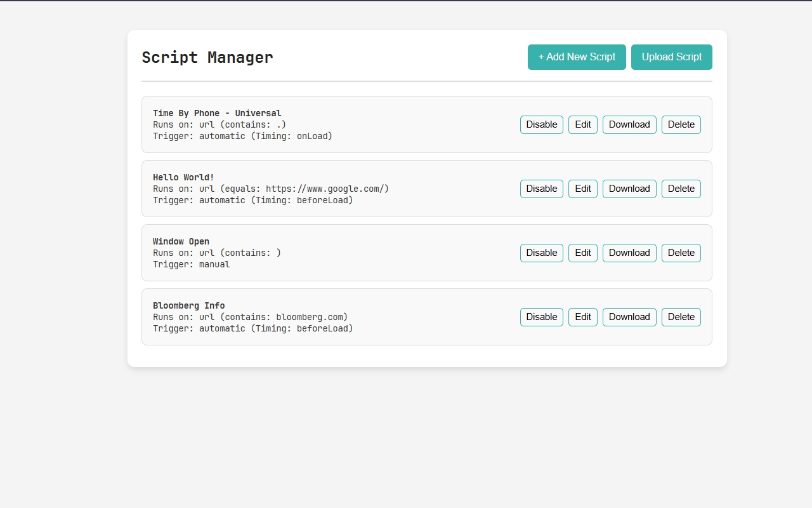Disable the Hello World! script
The image size is (812, 508).
pyautogui.click(x=541, y=189)
